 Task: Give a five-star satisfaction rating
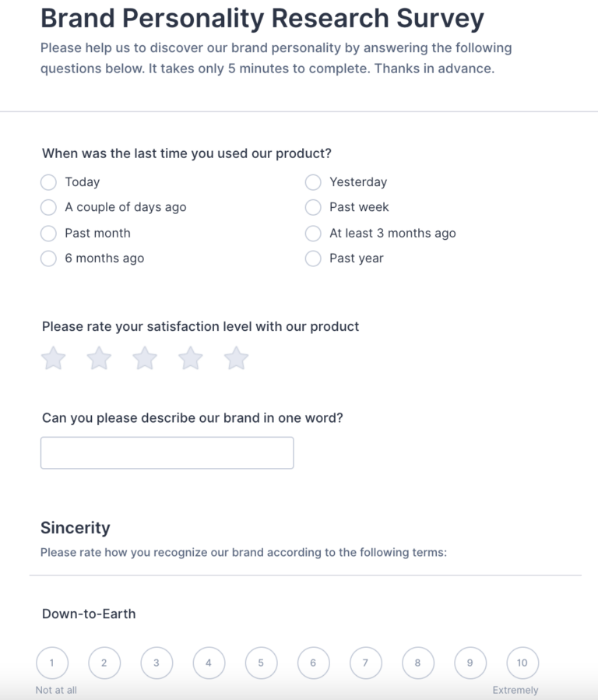(236, 359)
